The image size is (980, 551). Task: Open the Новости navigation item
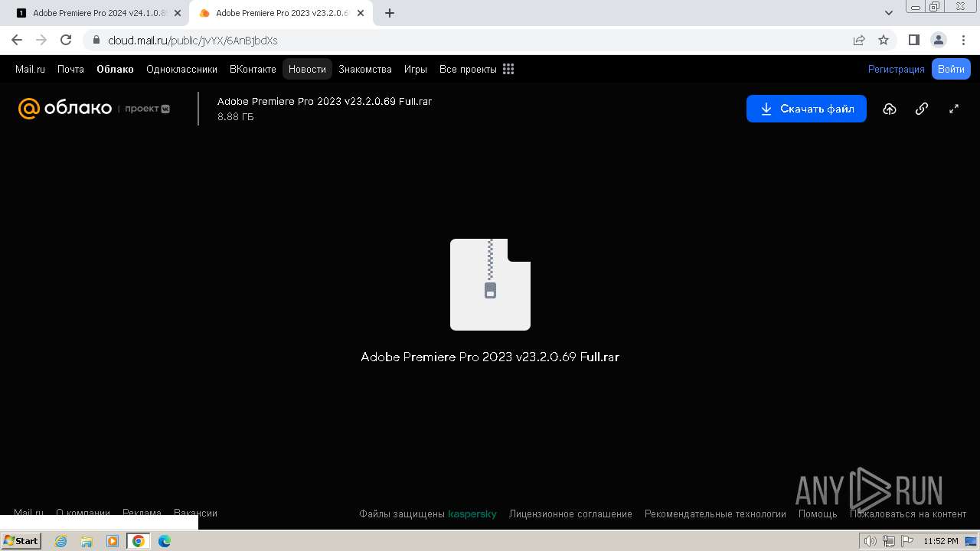coord(307,69)
